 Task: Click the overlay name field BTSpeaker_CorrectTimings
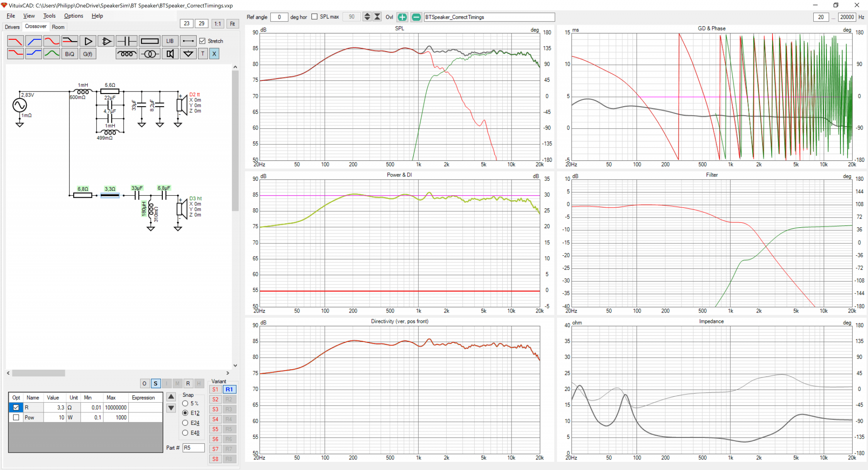tap(489, 17)
